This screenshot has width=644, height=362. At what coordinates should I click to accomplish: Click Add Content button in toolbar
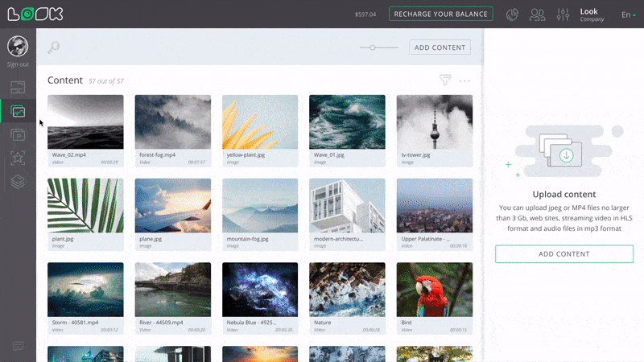click(x=440, y=47)
